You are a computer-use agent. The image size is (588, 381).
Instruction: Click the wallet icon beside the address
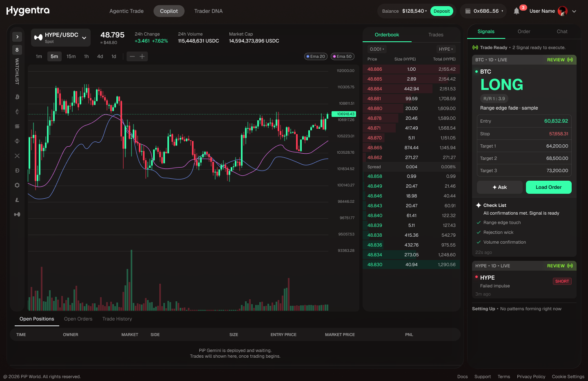pyautogui.click(x=468, y=11)
